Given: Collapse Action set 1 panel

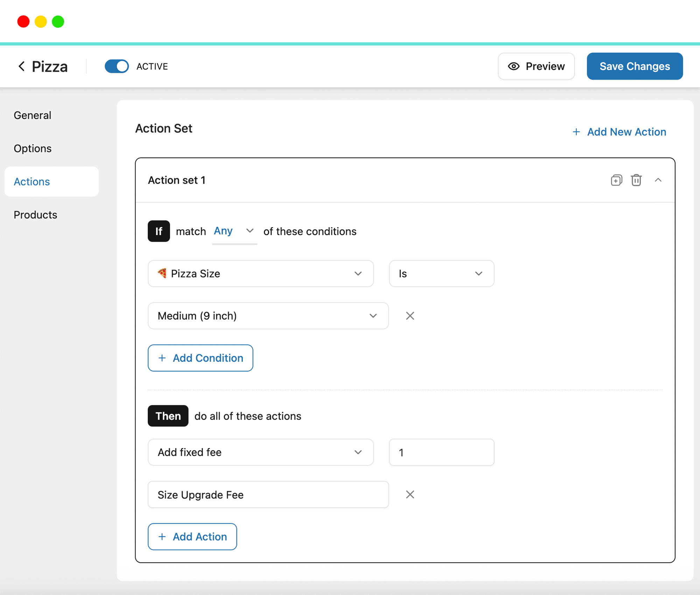Looking at the screenshot, I should [658, 180].
